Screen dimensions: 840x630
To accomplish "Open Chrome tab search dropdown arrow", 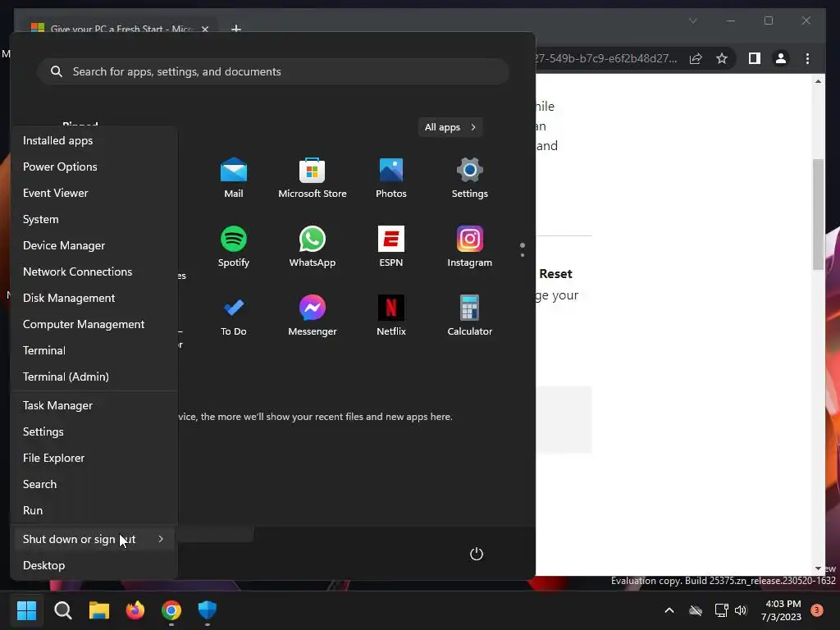I will (x=692, y=21).
